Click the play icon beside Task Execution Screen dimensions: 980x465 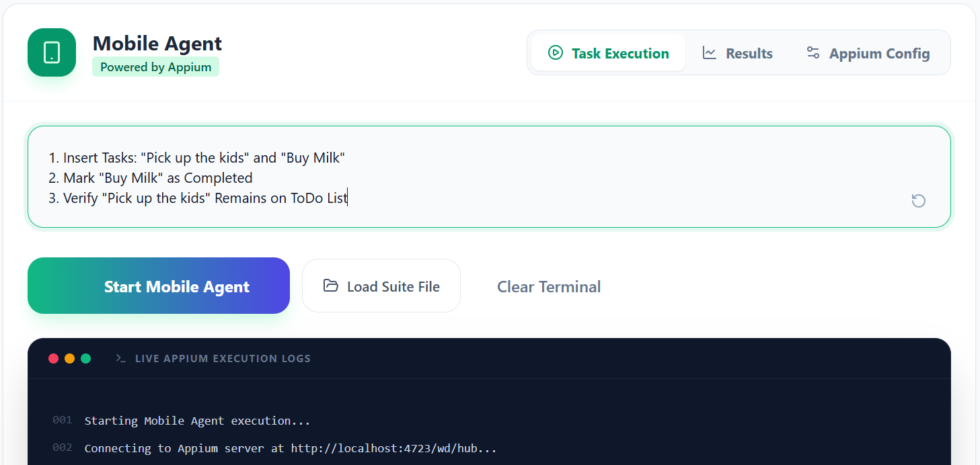pos(555,52)
